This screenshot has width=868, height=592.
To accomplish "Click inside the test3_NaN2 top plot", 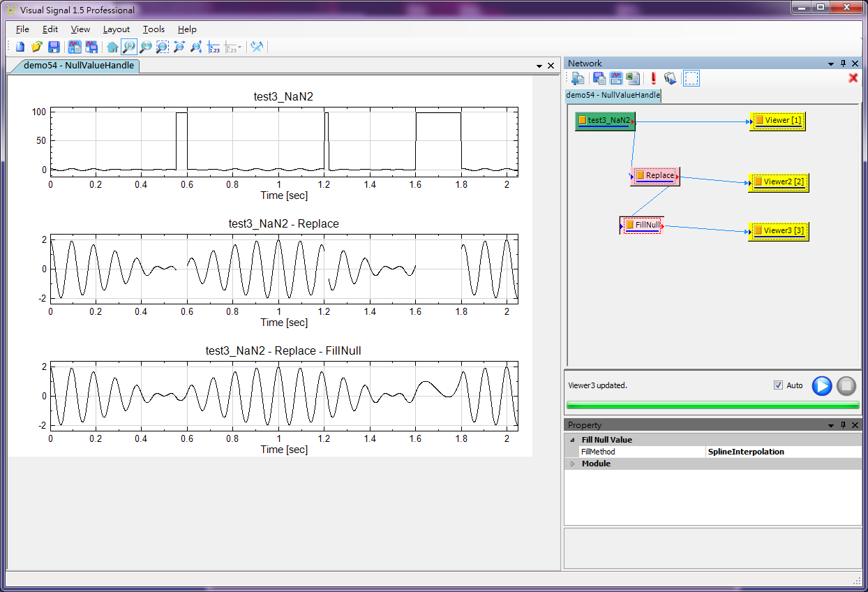I will click(284, 142).
